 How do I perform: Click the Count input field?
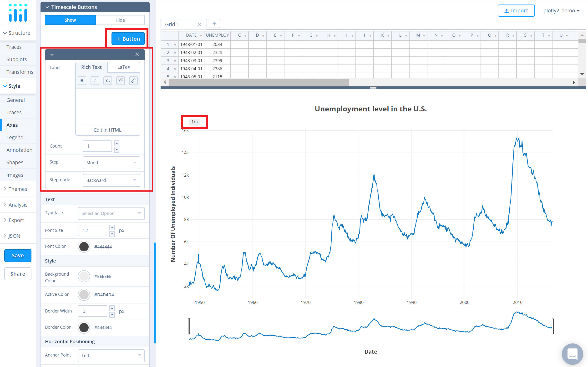click(x=97, y=146)
